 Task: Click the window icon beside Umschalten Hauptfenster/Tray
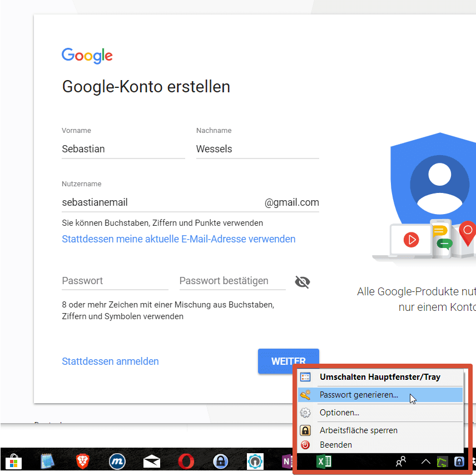point(305,377)
